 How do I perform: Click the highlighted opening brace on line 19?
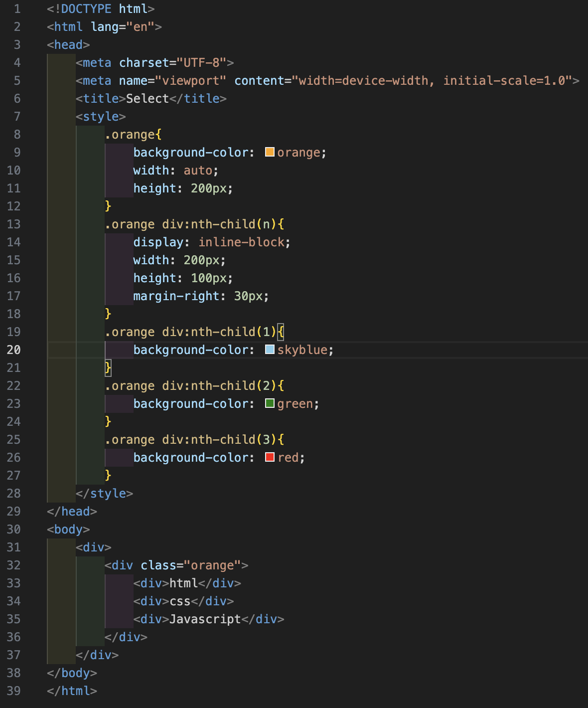pos(281,332)
